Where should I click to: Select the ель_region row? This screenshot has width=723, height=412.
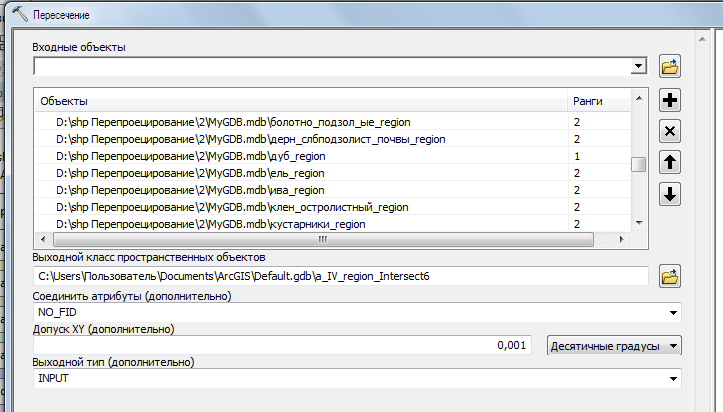pyautogui.click(x=332, y=173)
